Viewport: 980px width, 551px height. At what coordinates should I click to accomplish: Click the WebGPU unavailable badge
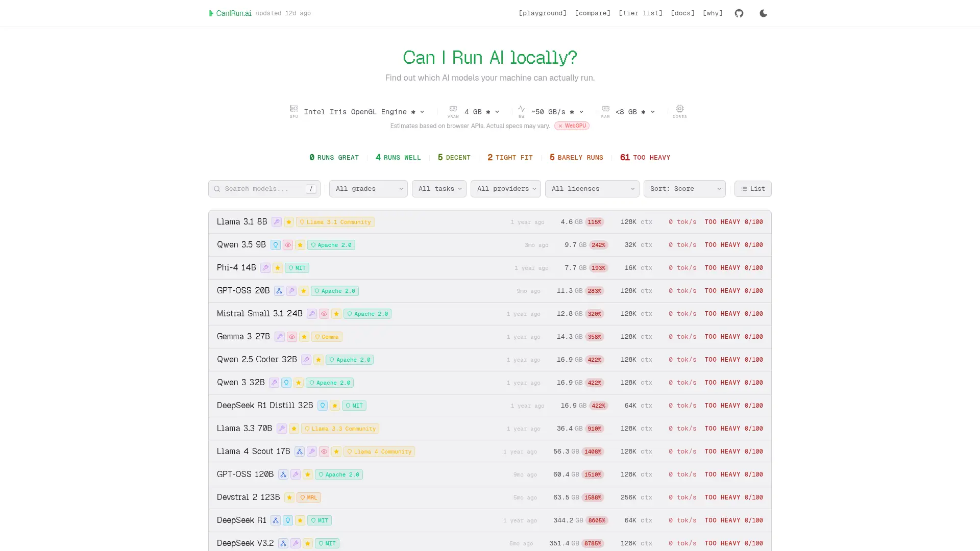point(572,126)
